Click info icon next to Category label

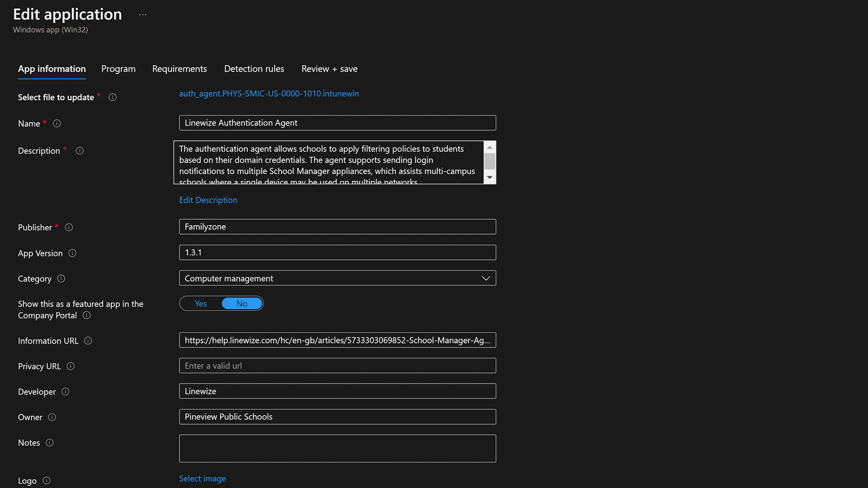point(61,278)
